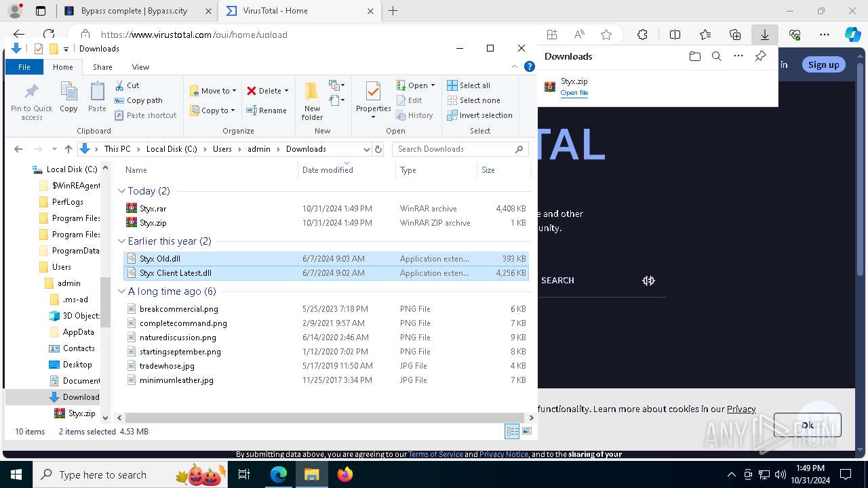This screenshot has height=488, width=868.
Task: Select Styx Old.dll file
Action: point(325,259)
